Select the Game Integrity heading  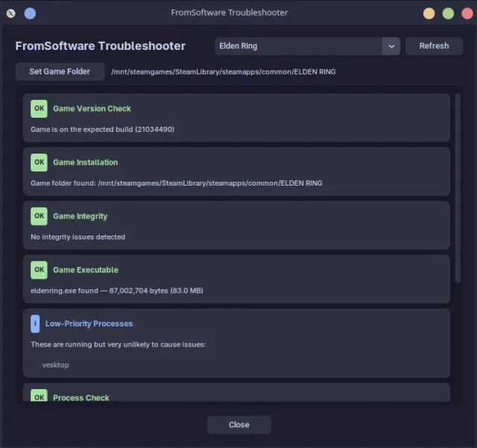(x=80, y=216)
